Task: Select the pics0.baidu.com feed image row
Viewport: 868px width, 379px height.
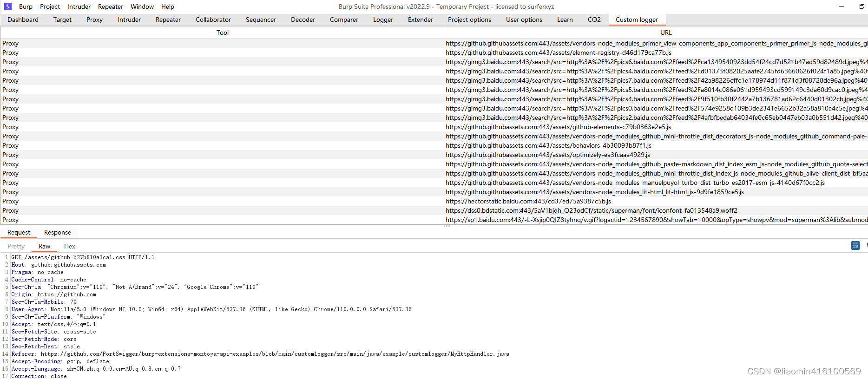Action: click(x=434, y=108)
